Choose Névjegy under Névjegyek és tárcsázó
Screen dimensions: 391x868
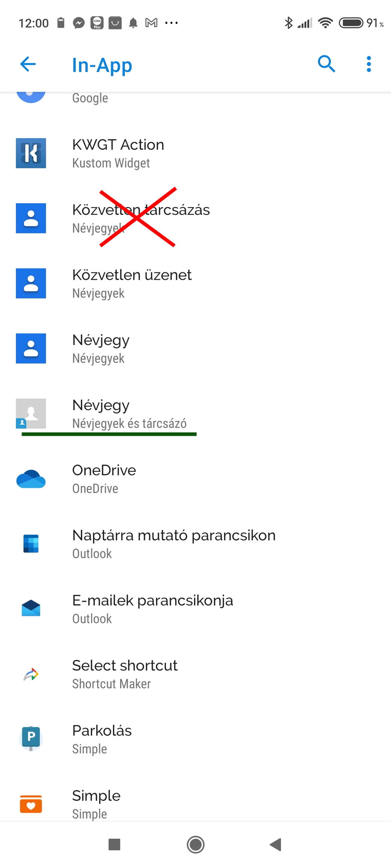[x=195, y=414]
